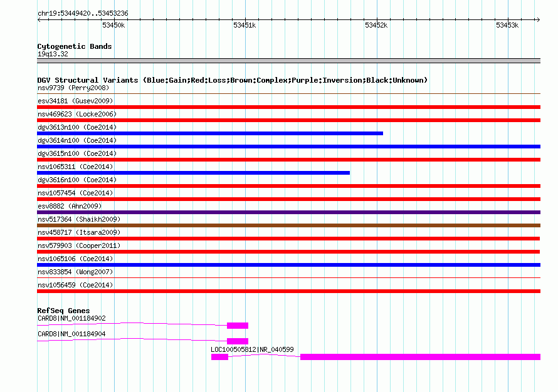
Task: Select the DGV Structural Variants track title
Action: (x=233, y=80)
